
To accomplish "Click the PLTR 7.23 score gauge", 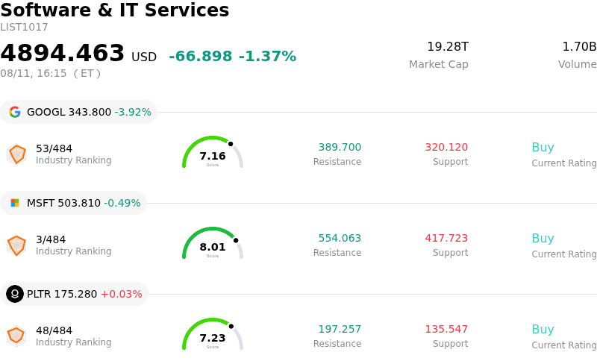I will coord(213,334).
